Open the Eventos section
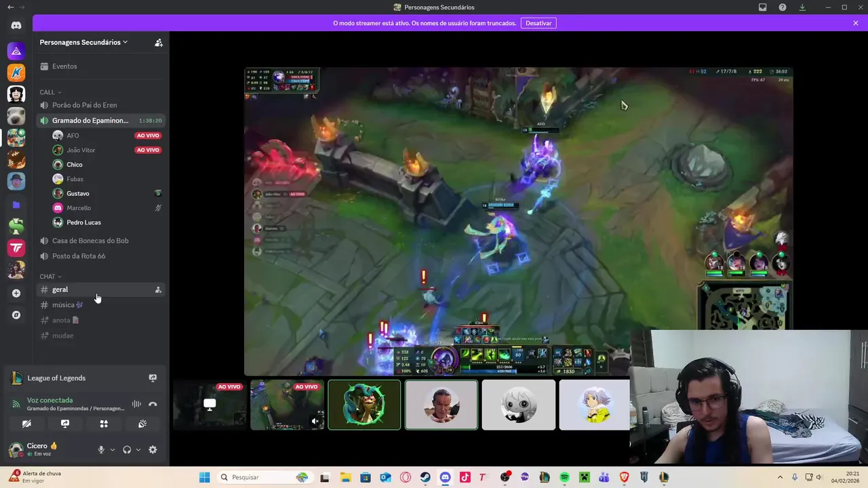 click(x=101, y=66)
